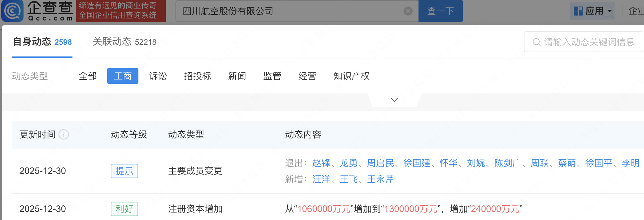Clear the search box text
The height and width of the screenshot is (220, 644).
(408, 11)
